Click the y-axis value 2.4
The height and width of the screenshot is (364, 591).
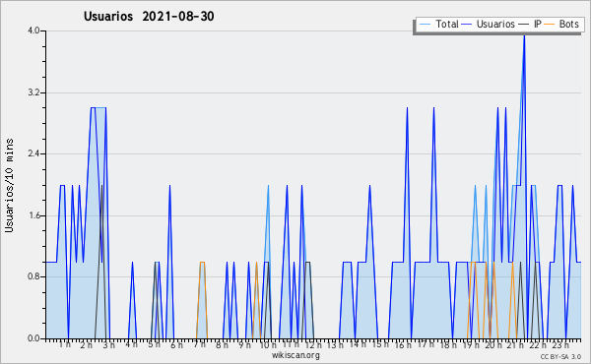[33, 153]
